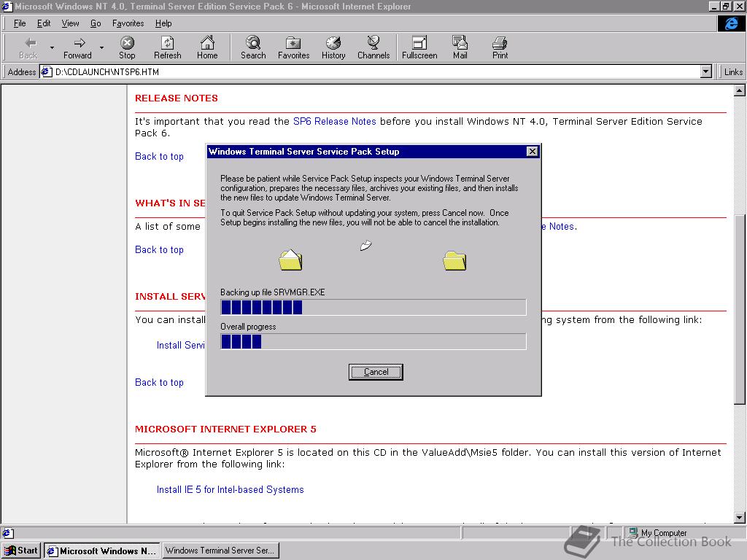
Task: Click the Overall progress bar
Action: 373,341
